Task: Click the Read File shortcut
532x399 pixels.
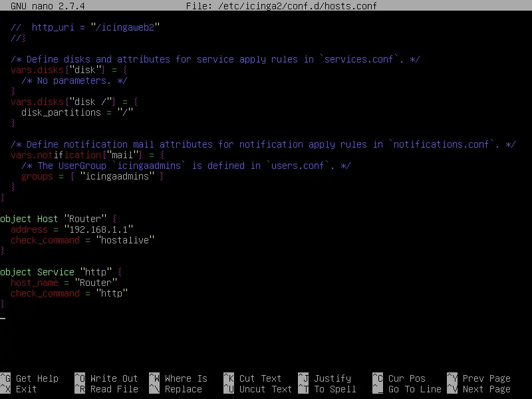Action: coord(114,389)
